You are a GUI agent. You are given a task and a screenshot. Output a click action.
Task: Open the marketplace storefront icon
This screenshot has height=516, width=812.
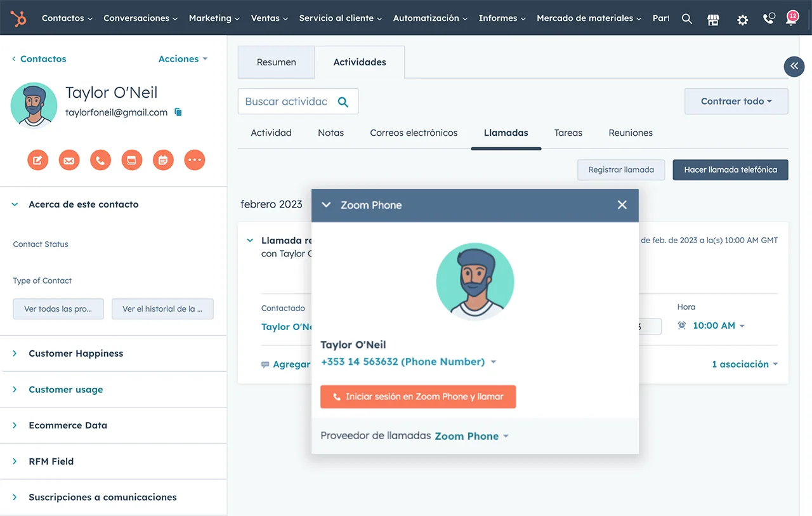tap(714, 19)
